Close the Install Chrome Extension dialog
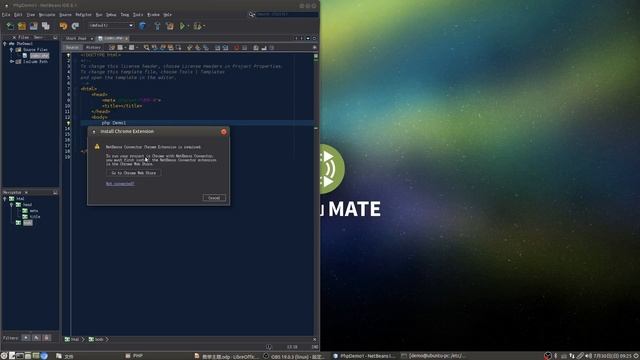 pyautogui.click(x=224, y=132)
